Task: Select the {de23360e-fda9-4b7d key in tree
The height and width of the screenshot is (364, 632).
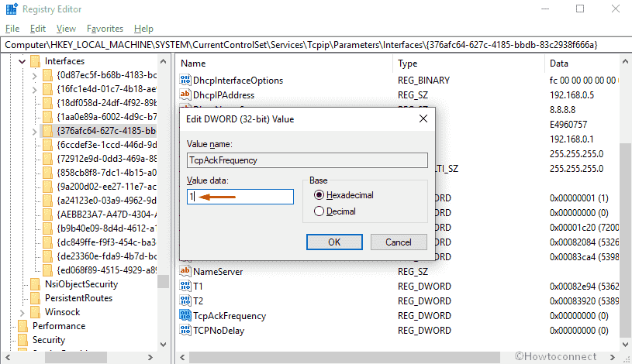Action: [x=106, y=256]
